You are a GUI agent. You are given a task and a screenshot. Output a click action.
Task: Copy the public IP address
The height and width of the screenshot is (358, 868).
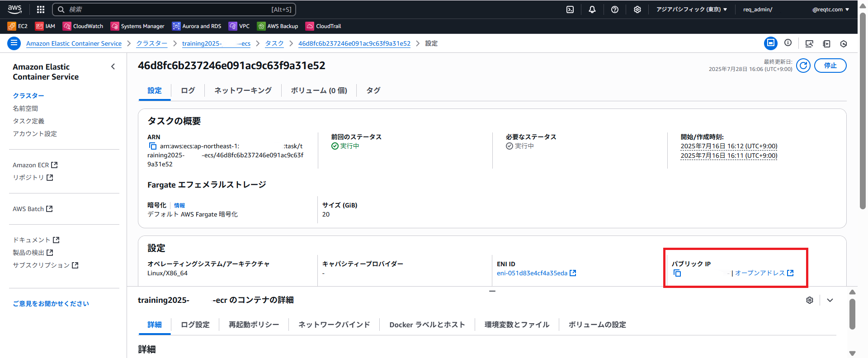coord(677,273)
